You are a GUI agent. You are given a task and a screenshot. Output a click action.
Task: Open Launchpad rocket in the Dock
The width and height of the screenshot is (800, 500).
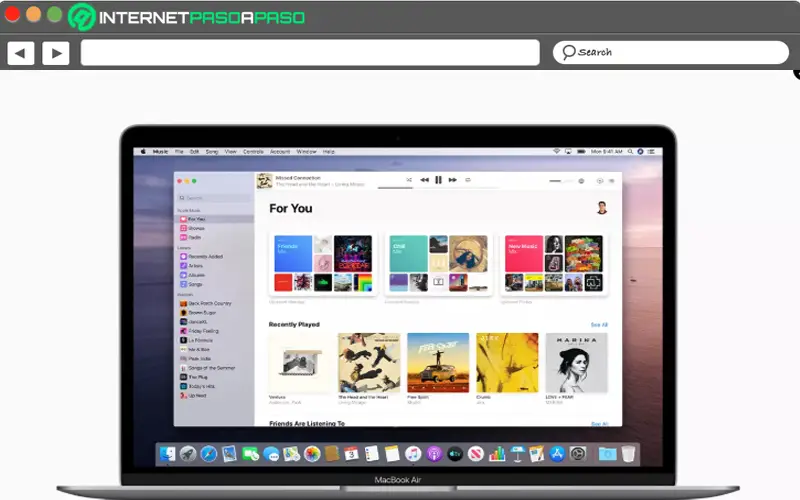click(188, 454)
